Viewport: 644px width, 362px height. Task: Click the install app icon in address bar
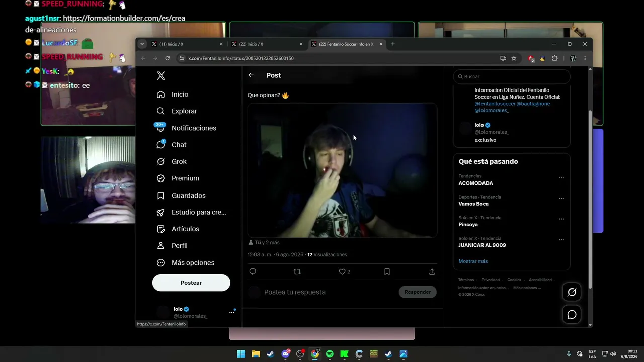(x=503, y=58)
